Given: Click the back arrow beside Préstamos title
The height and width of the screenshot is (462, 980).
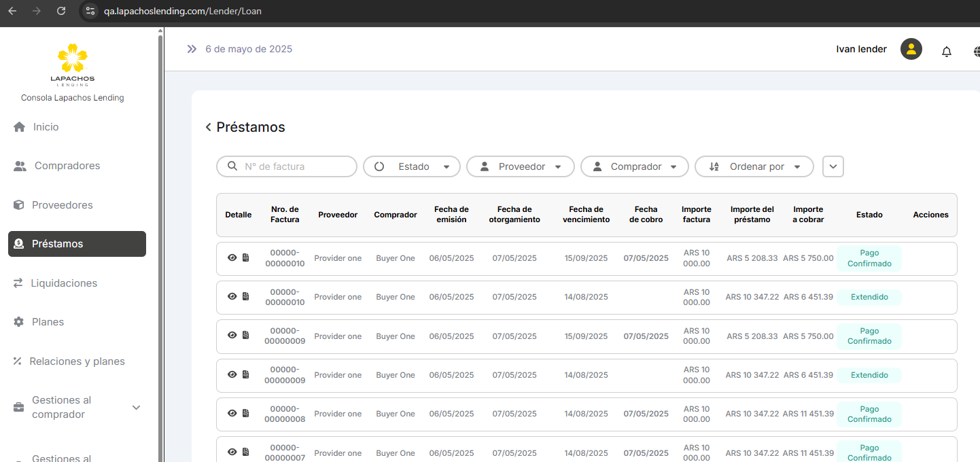Looking at the screenshot, I should tap(208, 128).
